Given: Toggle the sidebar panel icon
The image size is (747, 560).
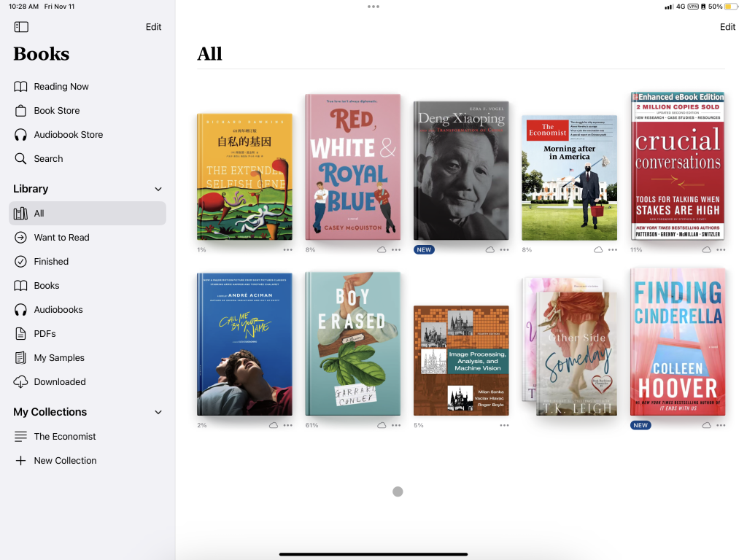Looking at the screenshot, I should (x=21, y=27).
